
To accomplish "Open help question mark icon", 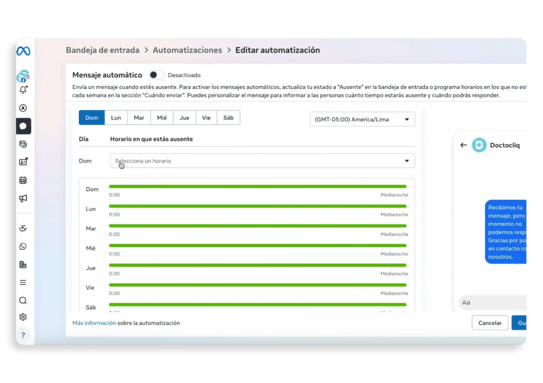I will click(x=23, y=335).
